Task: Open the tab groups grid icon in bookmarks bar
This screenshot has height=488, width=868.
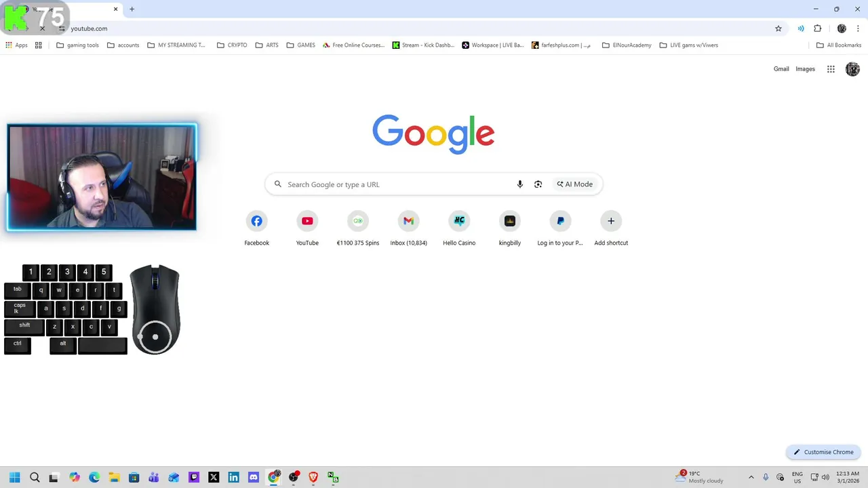Action: [39, 45]
